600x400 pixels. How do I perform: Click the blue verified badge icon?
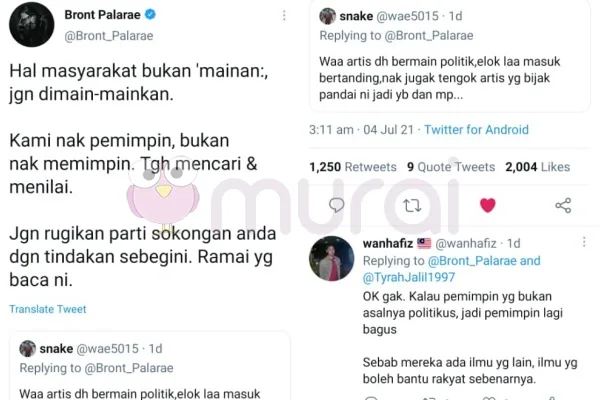150,15
